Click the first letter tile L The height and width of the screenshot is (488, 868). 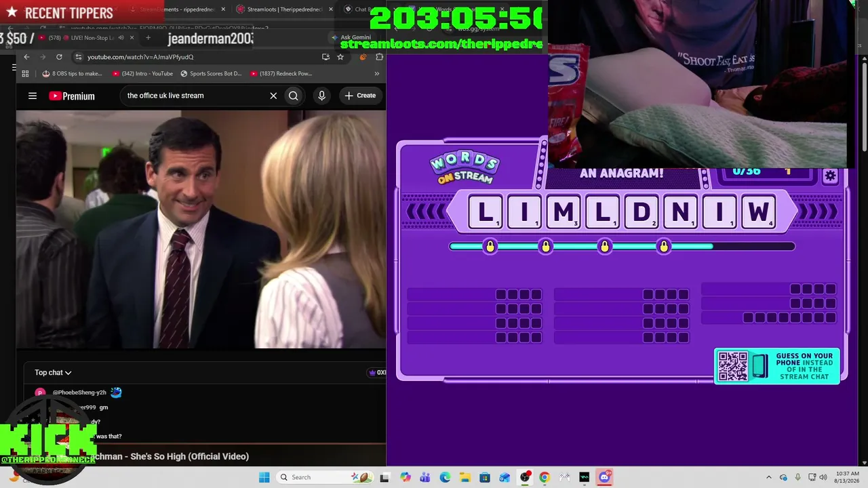click(x=486, y=212)
